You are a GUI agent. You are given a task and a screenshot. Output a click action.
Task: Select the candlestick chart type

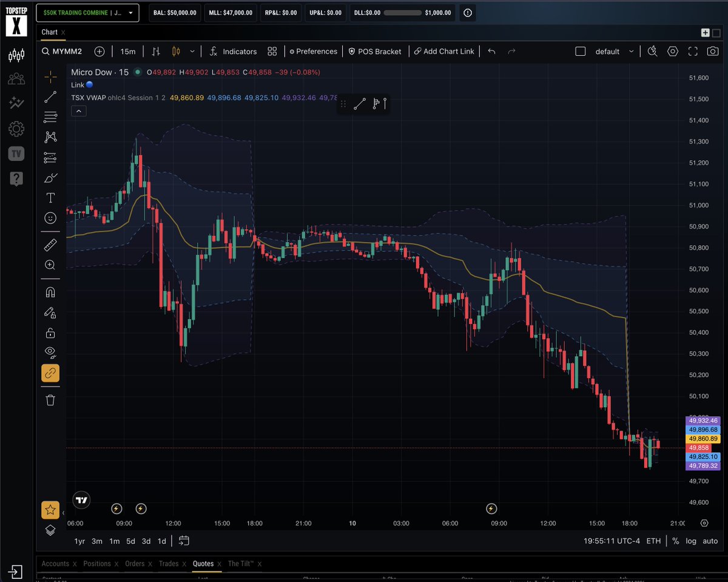[177, 52]
